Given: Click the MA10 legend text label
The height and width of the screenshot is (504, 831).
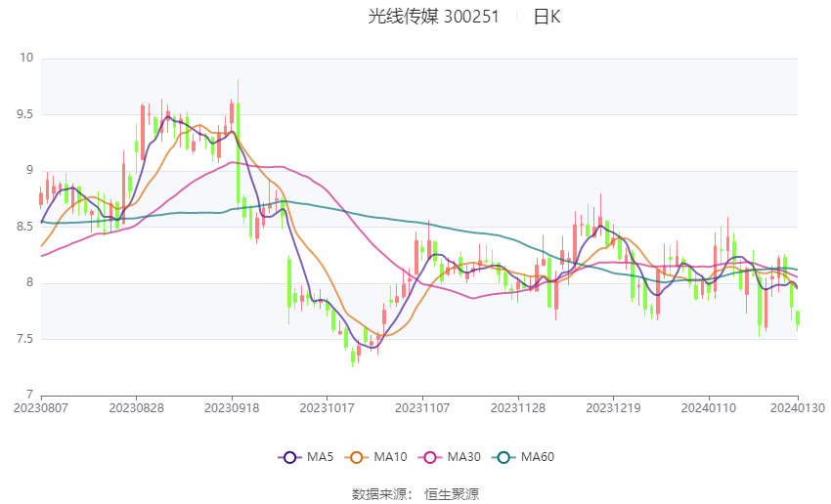Looking at the screenshot, I should [x=390, y=457].
